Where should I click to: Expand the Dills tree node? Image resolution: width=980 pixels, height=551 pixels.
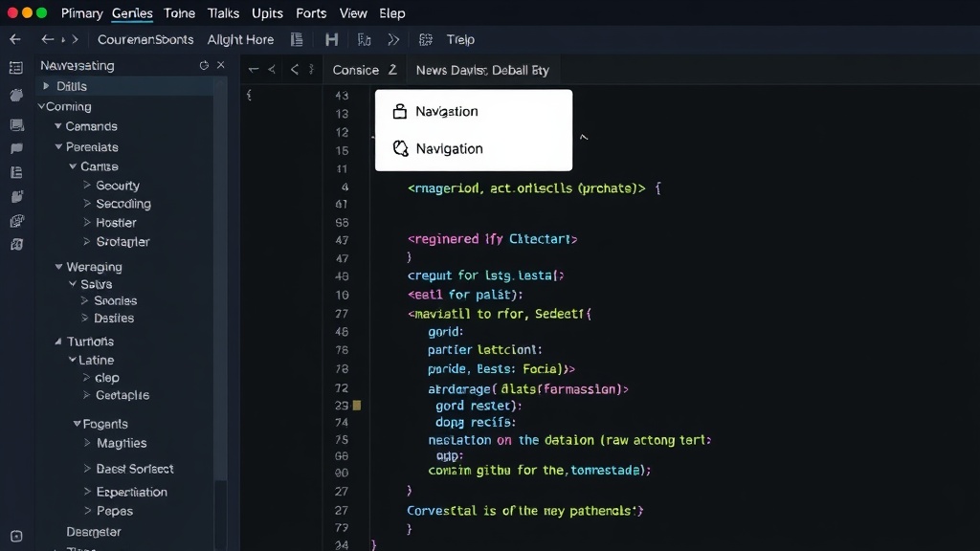pyautogui.click(x=46, y=86)
